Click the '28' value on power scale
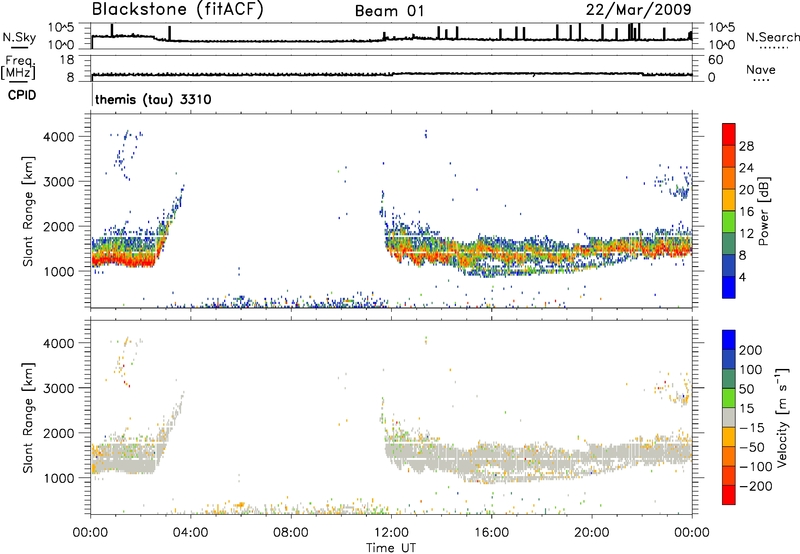Image resolution: width=800 pixels, height=554 pixels. pyautogui.click(x=746, y=146)
